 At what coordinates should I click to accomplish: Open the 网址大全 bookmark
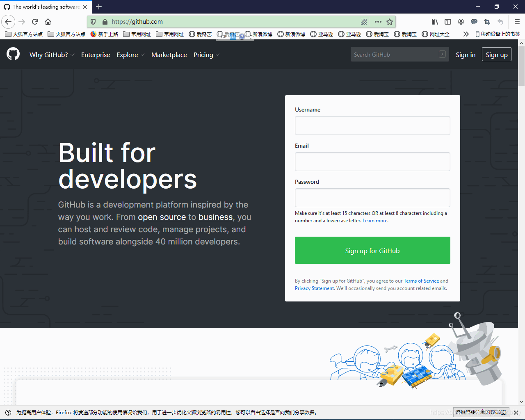[436, 34]
